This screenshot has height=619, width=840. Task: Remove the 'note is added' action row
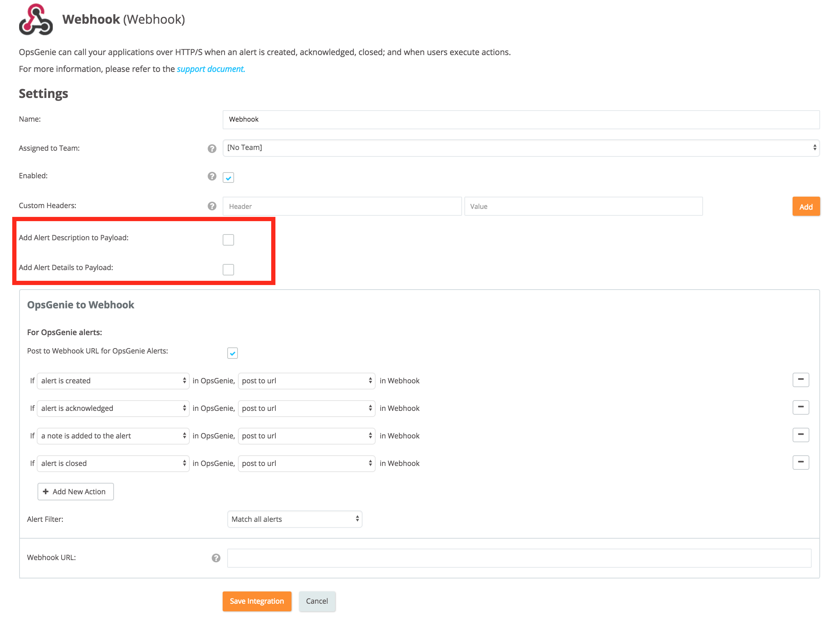pyautogui.click(x=800, y=435)
